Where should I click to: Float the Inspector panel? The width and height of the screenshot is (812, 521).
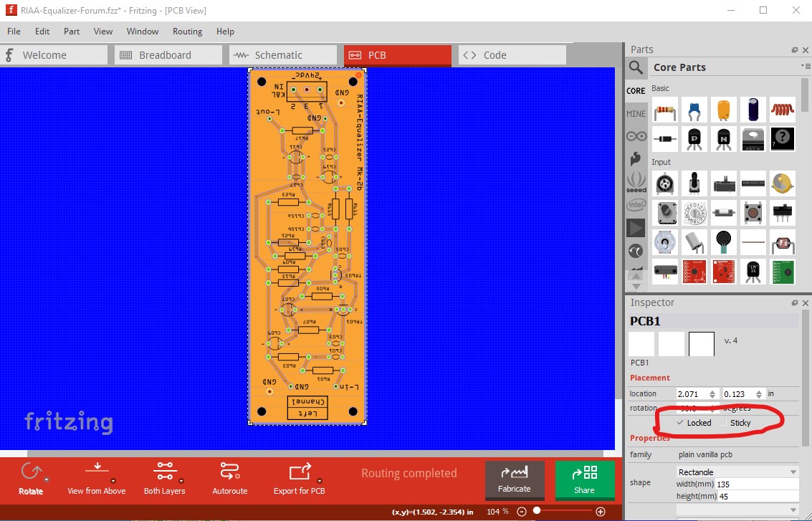tap(794, 303)
